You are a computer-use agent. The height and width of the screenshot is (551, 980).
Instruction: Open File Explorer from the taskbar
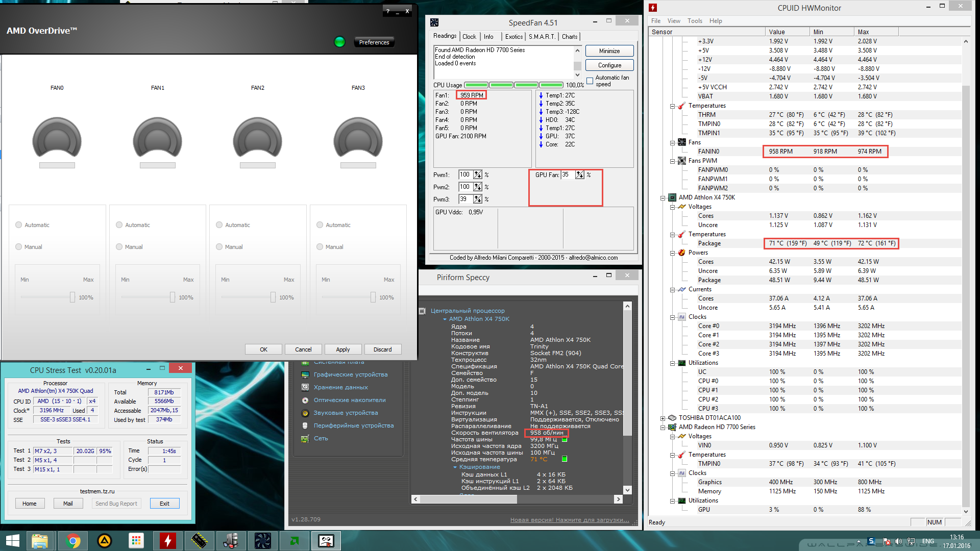coord(39,541)
